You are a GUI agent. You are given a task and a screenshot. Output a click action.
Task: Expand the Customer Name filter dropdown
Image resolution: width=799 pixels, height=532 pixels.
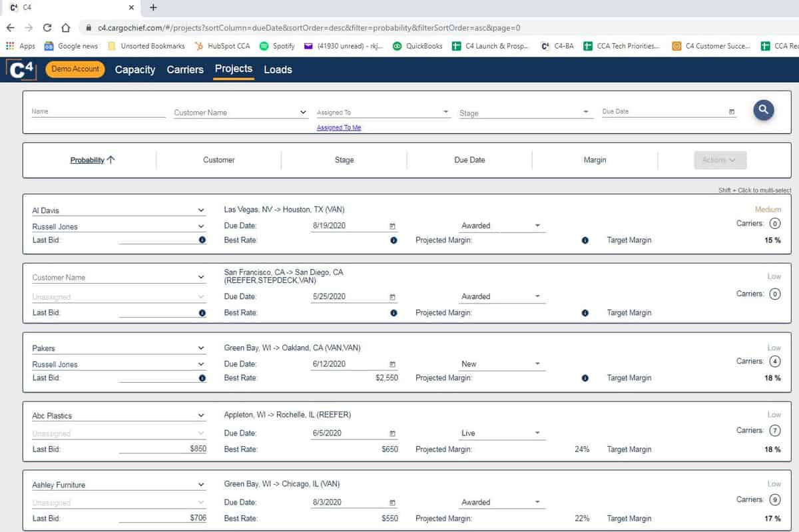[x=304, y=113]
